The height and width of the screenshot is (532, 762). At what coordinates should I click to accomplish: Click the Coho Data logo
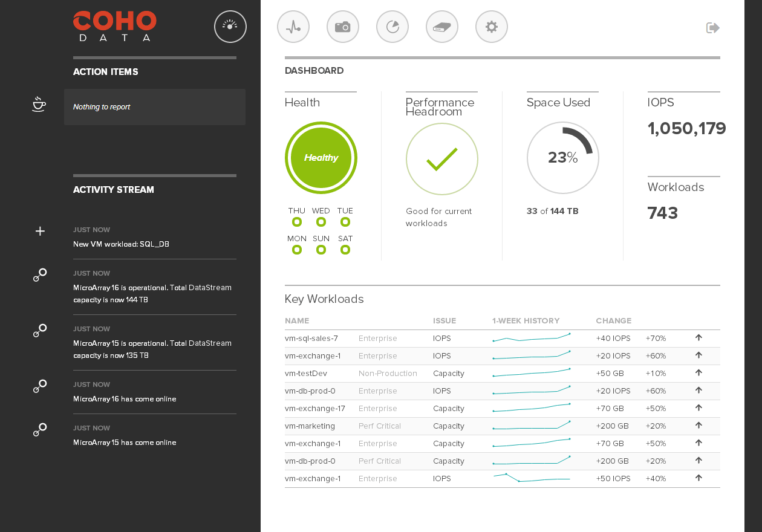coord(115,26)
